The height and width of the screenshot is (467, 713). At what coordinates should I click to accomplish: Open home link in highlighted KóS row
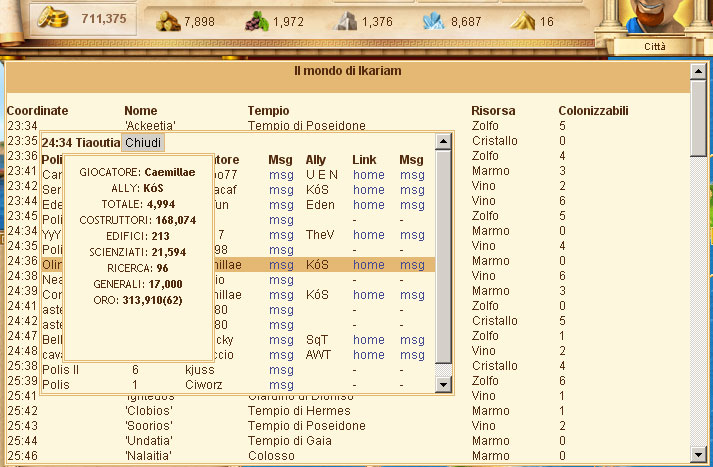click(369, 265)
